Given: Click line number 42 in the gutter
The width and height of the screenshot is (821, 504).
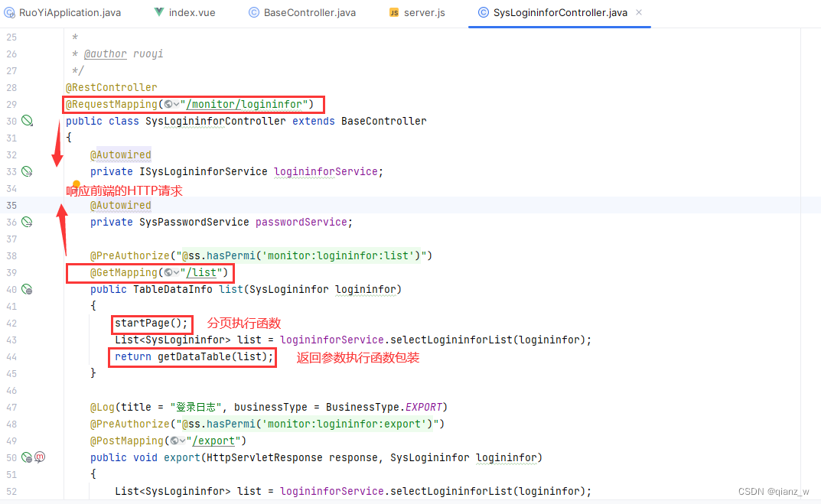Looking at the screenshot, I should 11,323.
